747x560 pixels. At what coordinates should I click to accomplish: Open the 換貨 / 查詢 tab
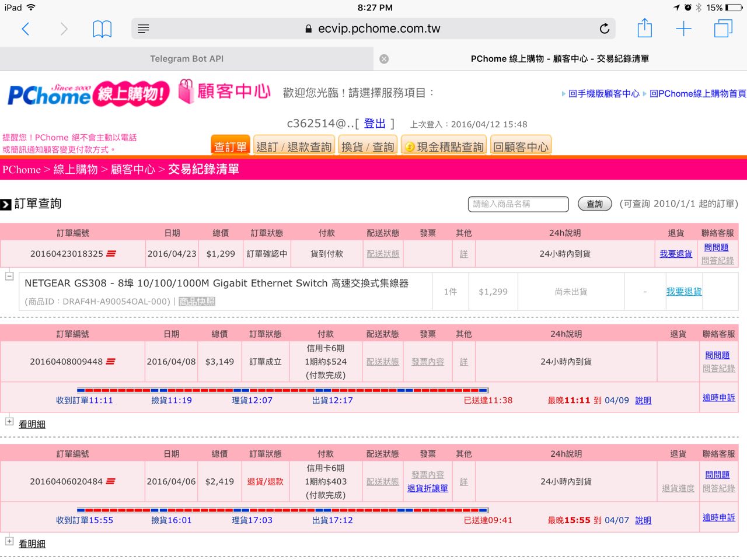click(368, 146)
